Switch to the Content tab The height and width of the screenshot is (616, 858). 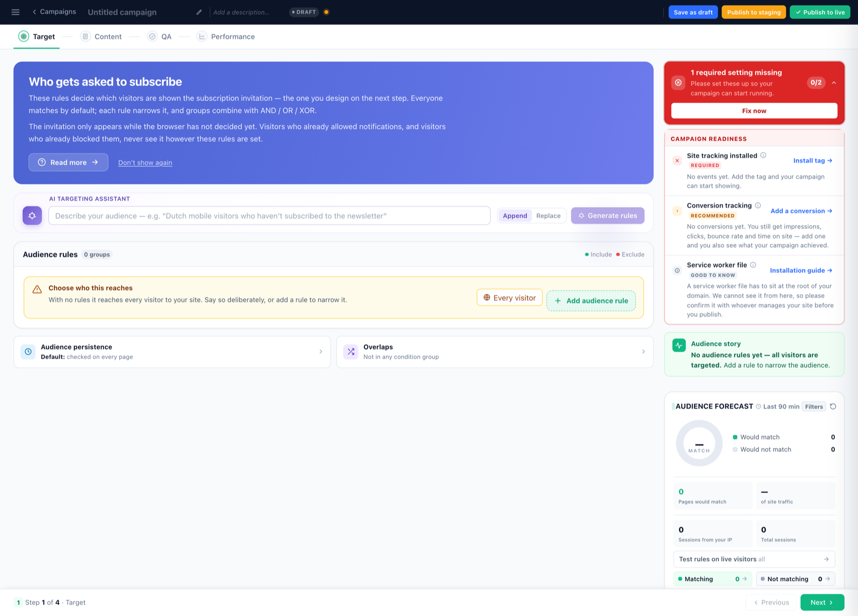click(x=101, y=37)
